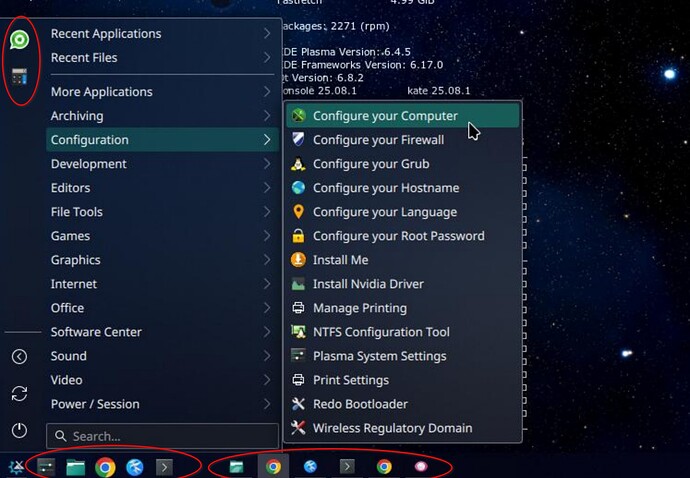Open the application launcher icon in taskbar
The image size is (690, 478).
[x=16, y=466]
